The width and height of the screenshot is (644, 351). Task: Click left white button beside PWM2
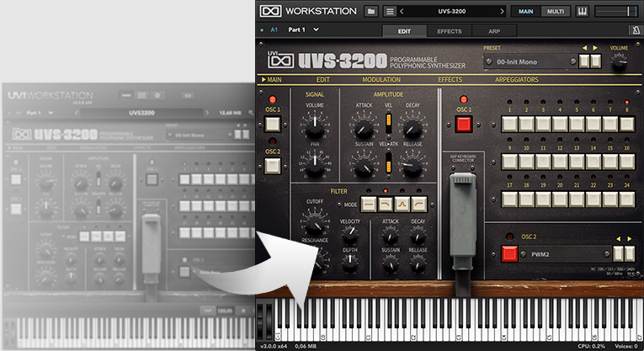[618, 253]
